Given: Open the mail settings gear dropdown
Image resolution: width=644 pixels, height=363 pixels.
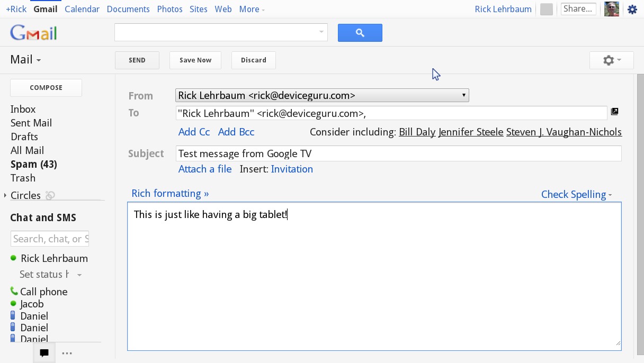Looking at the screenshot, I should (x=612, y=60).
